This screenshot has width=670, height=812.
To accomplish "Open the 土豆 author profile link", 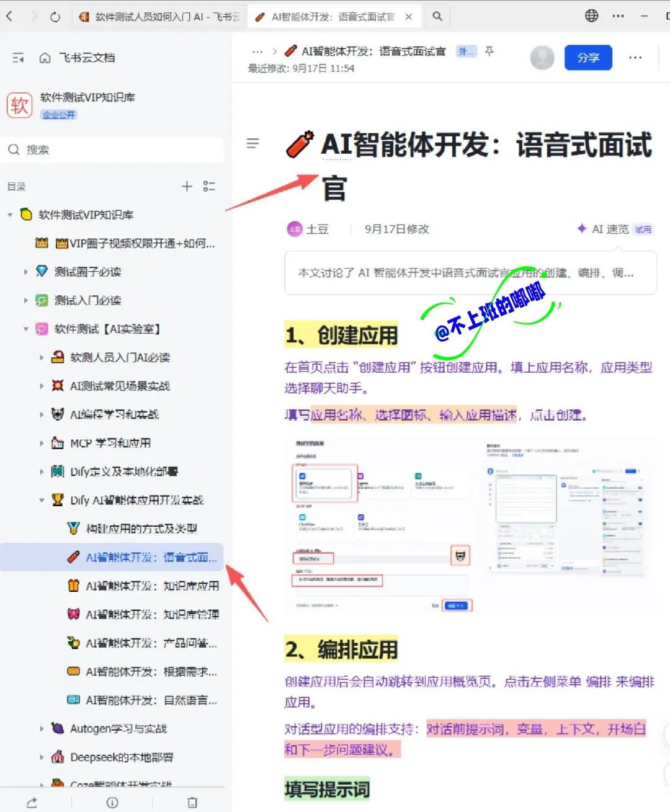I will (308, 229).
